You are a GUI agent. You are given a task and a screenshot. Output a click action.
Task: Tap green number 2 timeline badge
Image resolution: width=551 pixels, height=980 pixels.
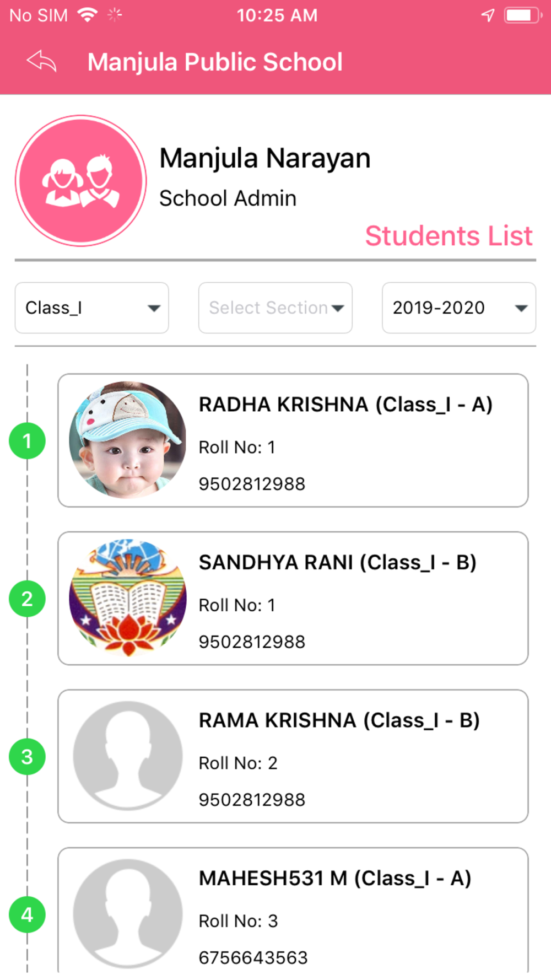click(x=27, y=599)
